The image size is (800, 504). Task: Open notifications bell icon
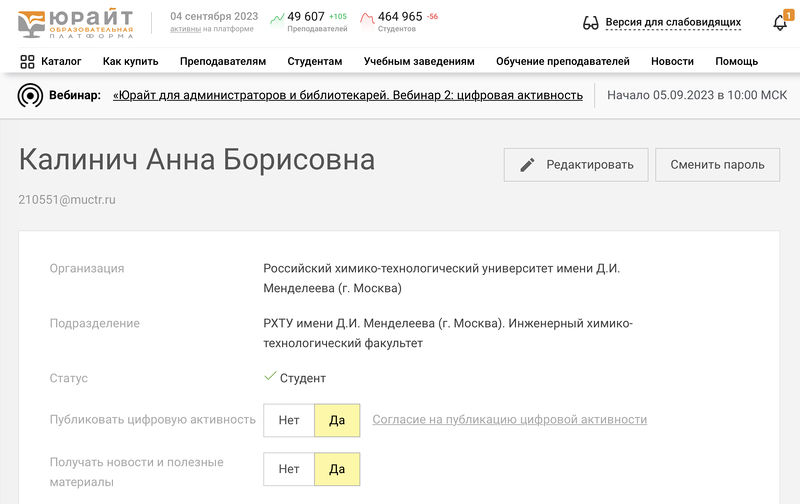click(x=780, y=23)
